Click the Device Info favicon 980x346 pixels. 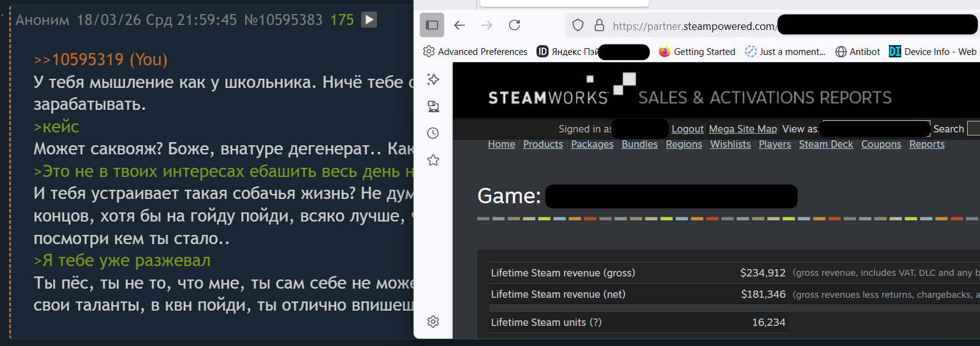[895, 52]
